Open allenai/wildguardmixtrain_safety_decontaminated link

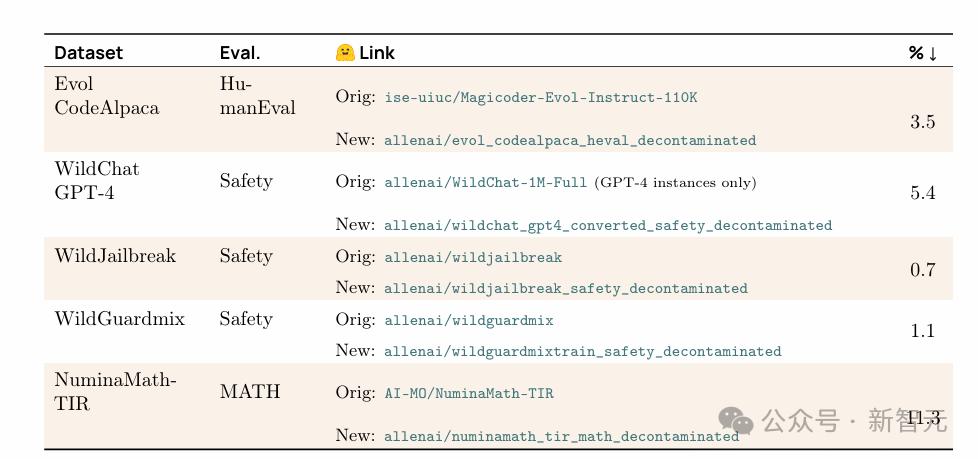[x=583, y=352]
